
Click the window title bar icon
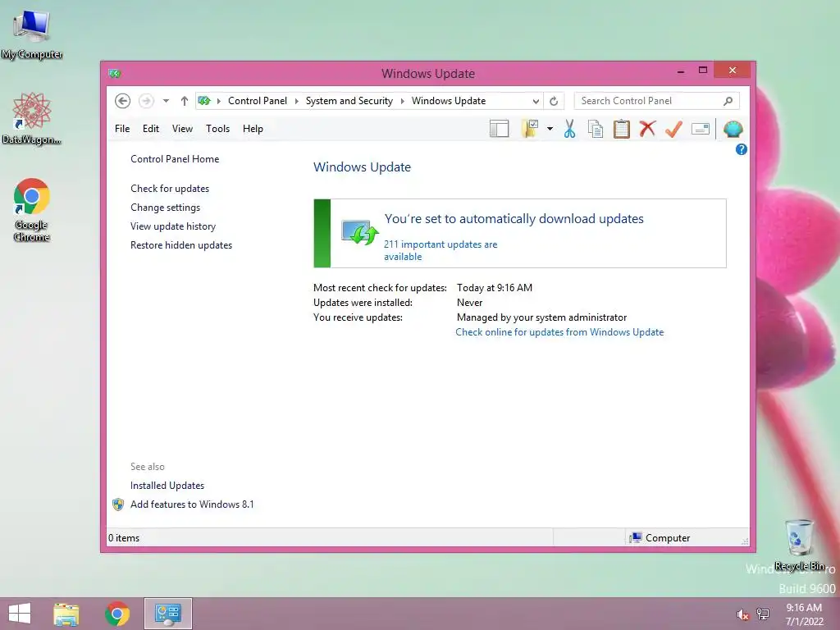(115, 73)
